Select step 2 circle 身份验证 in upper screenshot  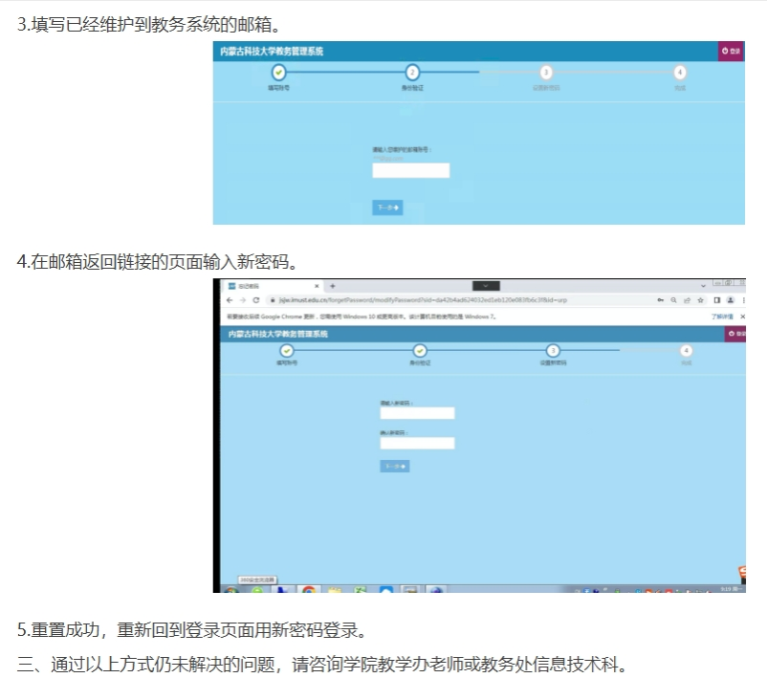412,72
